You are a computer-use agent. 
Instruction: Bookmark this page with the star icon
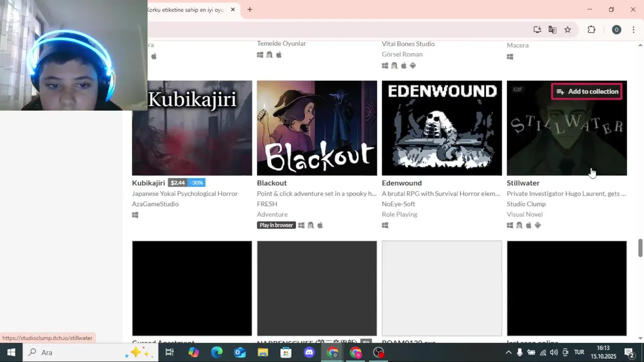click(x=568, y=30)
